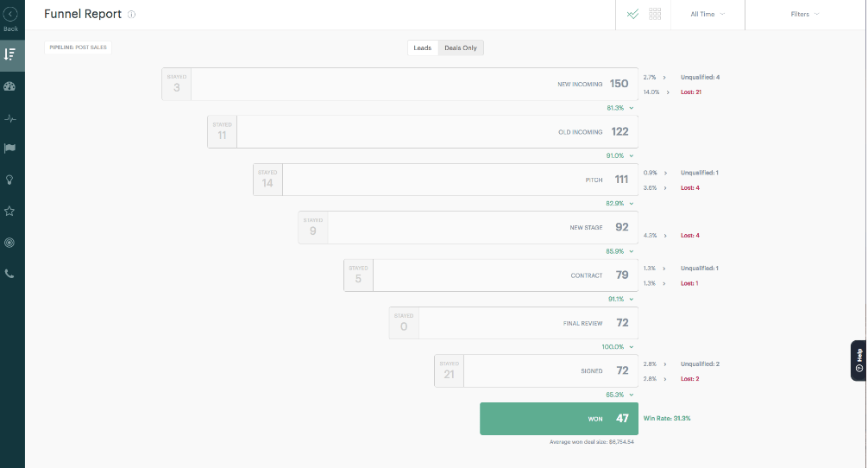The width and height of the screenshot is (868, 468).
Task: Expand the 100.0% conversion chevron
Action: (x=631, y=347)
